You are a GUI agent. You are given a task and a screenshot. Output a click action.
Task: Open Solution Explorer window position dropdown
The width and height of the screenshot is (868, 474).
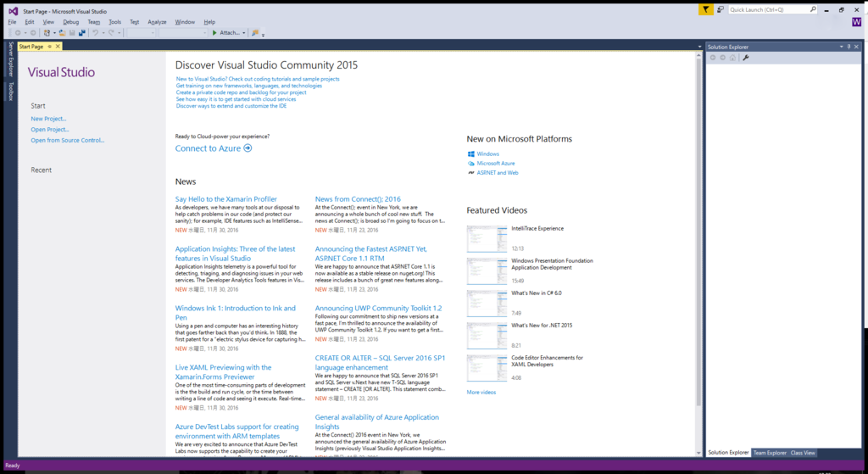tap(841, 47)
